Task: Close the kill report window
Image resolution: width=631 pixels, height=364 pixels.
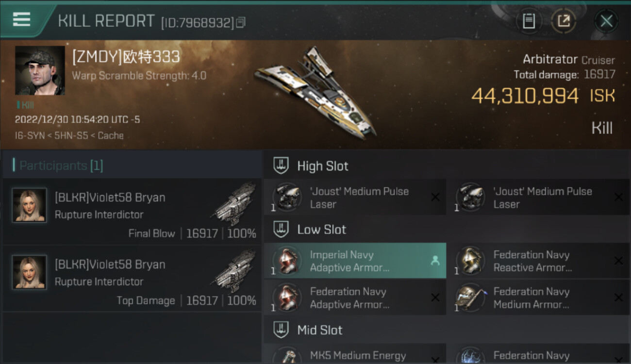Action: (606, 21)
